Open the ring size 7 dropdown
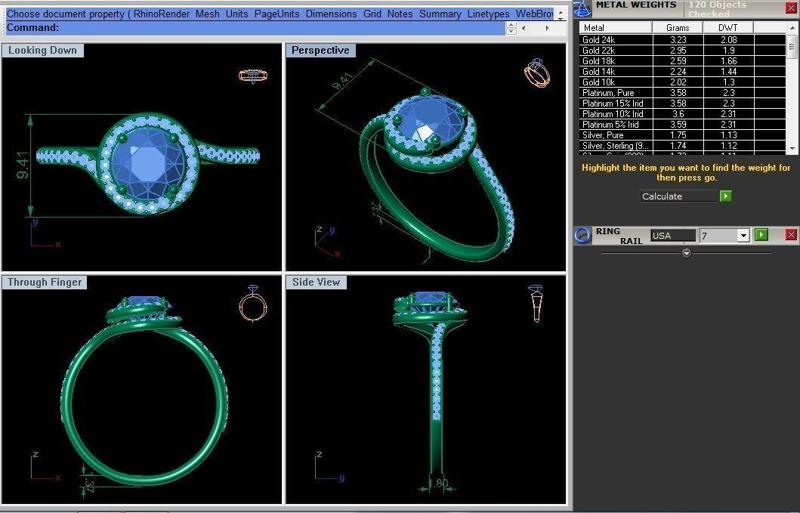Screen dimensions: 800x513 pyautogui.click(x=743, y=235)
